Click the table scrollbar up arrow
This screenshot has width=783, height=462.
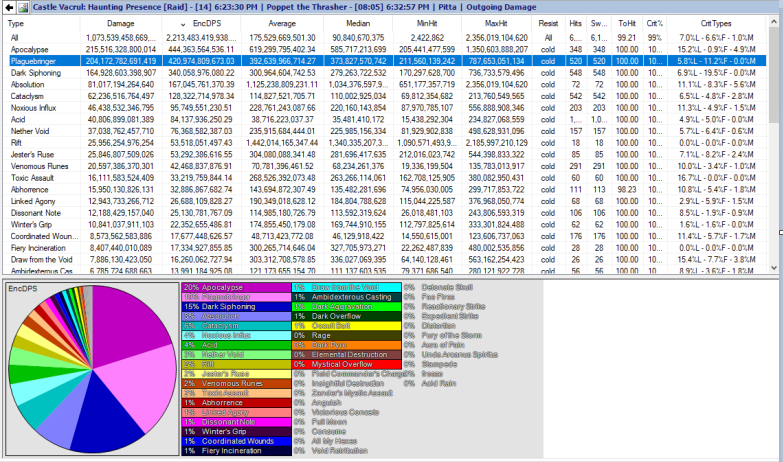774,22
